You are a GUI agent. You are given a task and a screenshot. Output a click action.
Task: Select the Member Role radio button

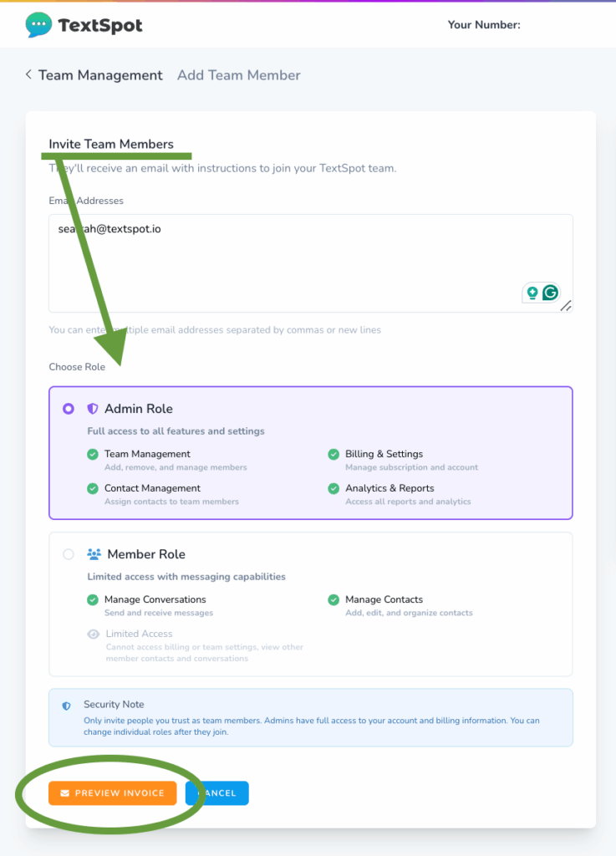click(x=69, y=554)
